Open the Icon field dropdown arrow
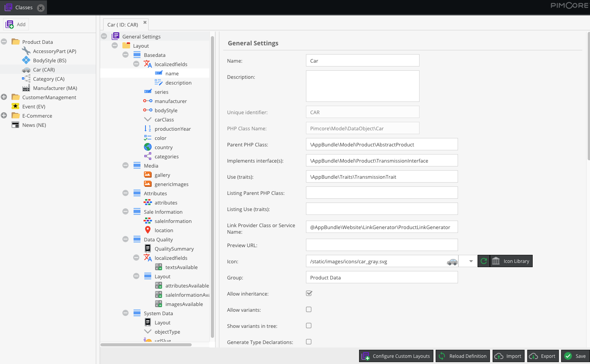 pyautogui.click(x=471, y=261)
